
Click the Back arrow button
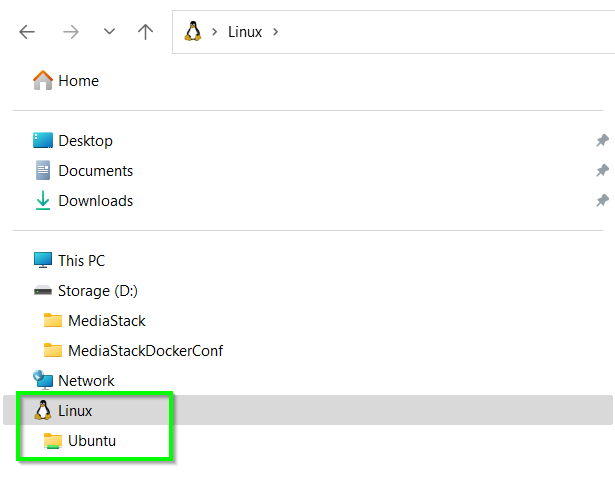coord(27,32)
